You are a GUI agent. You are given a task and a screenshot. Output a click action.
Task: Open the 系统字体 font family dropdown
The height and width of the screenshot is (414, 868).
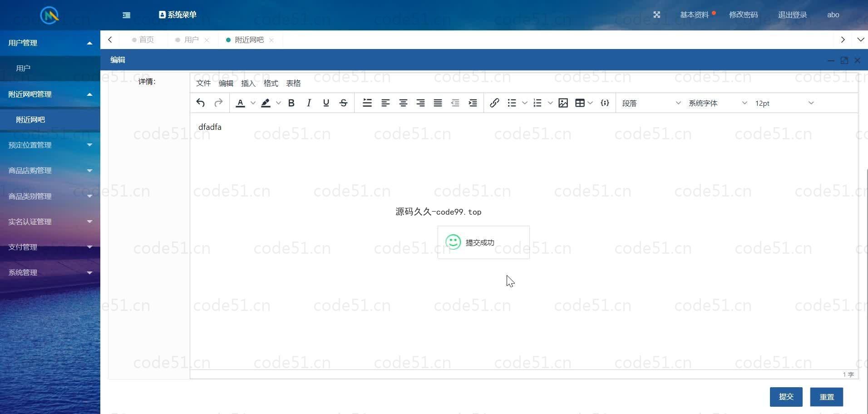click(x=718, y=103)
